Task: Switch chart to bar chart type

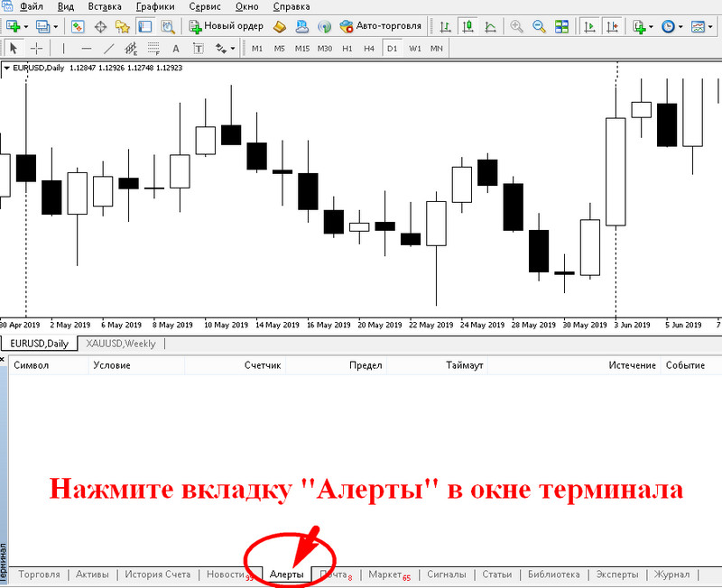Action: tap(445, 27)
